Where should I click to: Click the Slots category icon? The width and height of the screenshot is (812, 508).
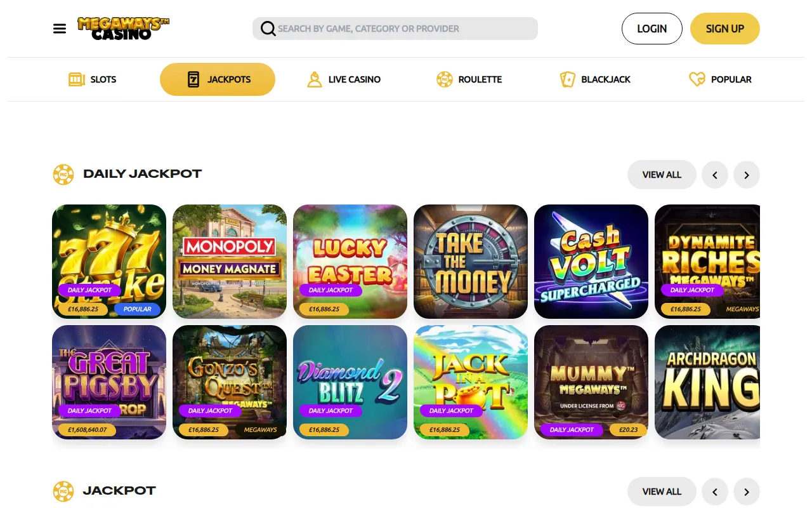tap(77, 79)
